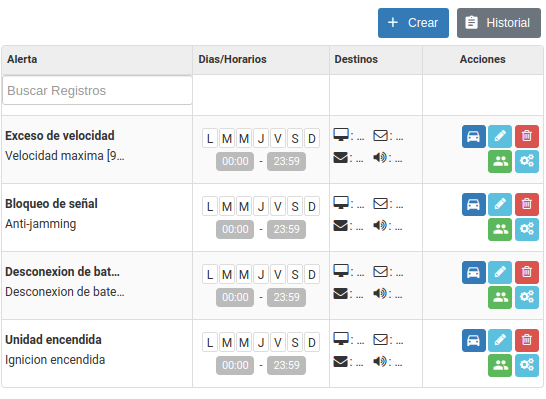546x399 pixels.
Task: Click the car icon for Unidad encendida
Action: [x=474, y=340]
